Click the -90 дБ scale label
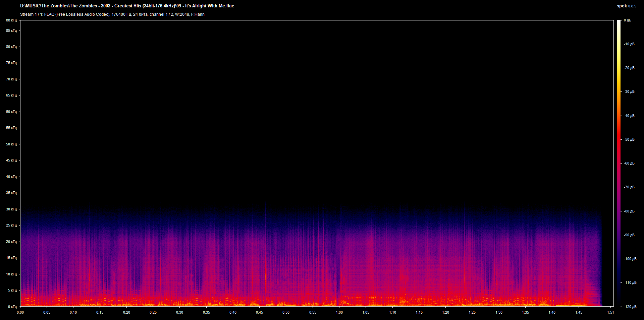Image resolution: width=644 pixels, height=320 pixels. pos(629,235)
